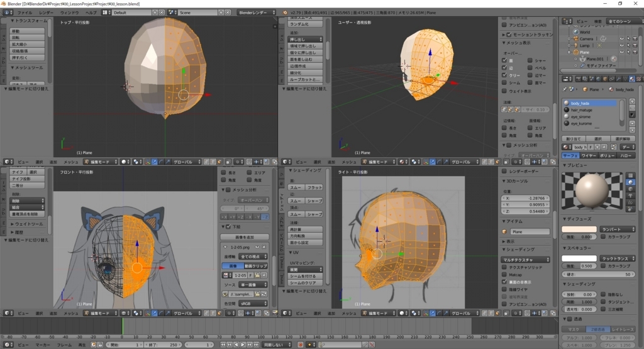Image resolution: width=644 pixels, height=349 pixels.
Task: Open the クックトランス specular shader dropdown
Action: click(x=618, y=258)
